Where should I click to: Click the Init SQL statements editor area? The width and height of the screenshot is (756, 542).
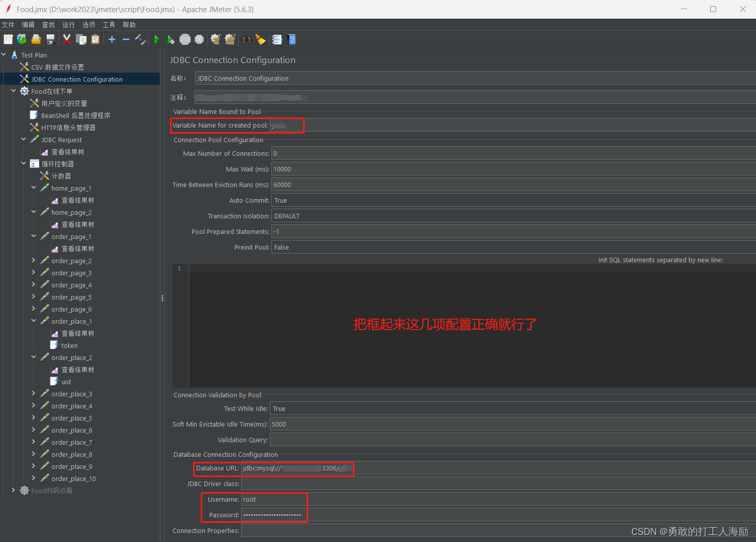point(473,326)
